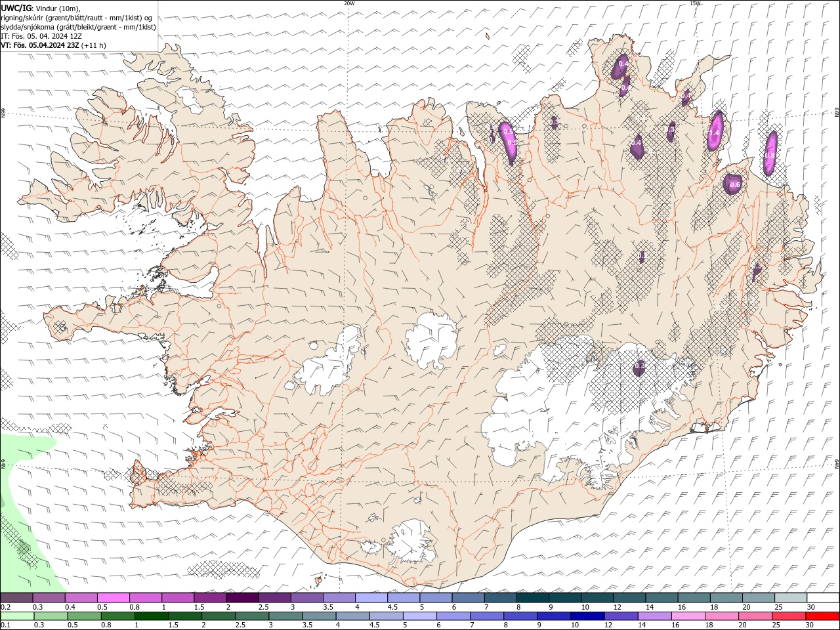
Task: Click the palest green rain swatch between 0.1 and 0.3
Action: (17, 616)
